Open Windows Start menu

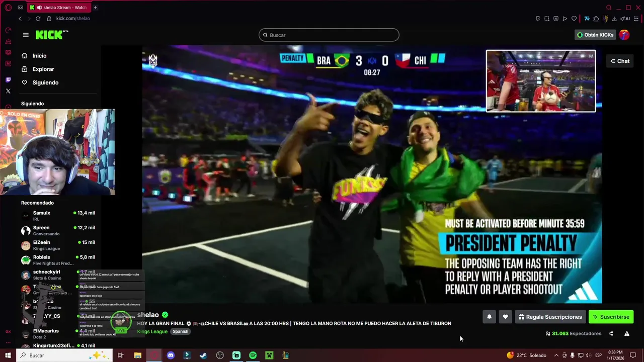pyautogui.click(x=8, y=355)
